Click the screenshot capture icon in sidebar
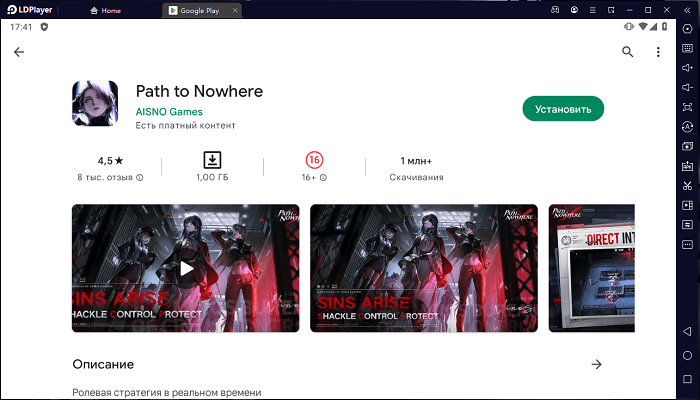The width and height of the screenshot is (700, 400). pos(687,107)
